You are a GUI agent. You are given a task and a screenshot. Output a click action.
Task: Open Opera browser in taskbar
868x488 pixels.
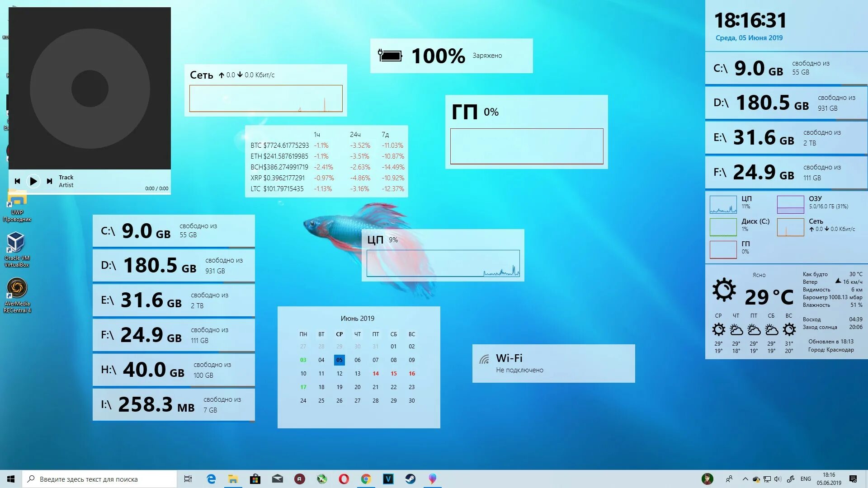click(344, 479)
